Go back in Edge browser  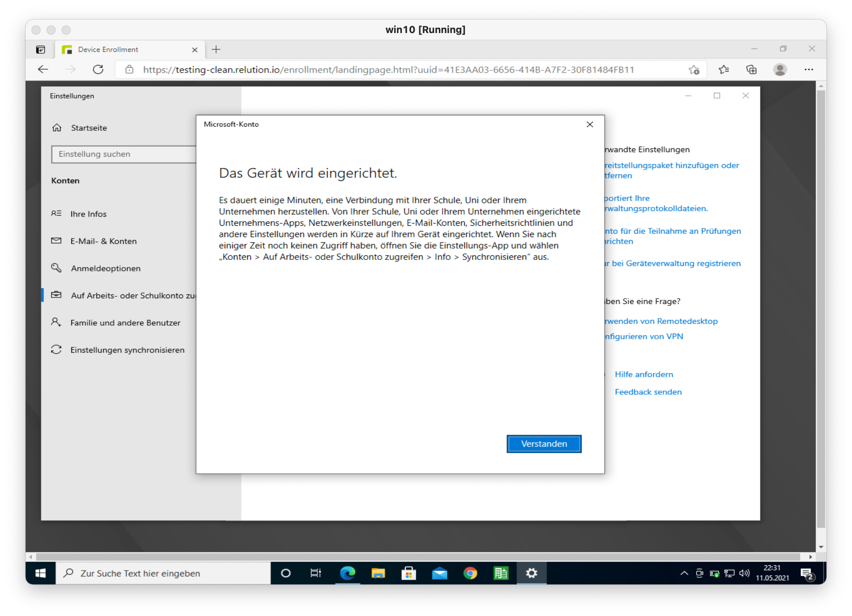click(x=44, y=69)
